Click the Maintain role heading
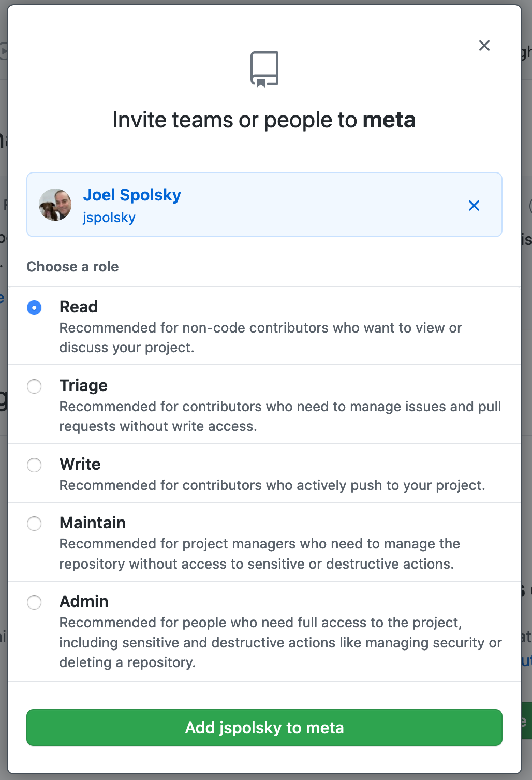Screen dimensions: 532x780 click(x=93, y=523)
